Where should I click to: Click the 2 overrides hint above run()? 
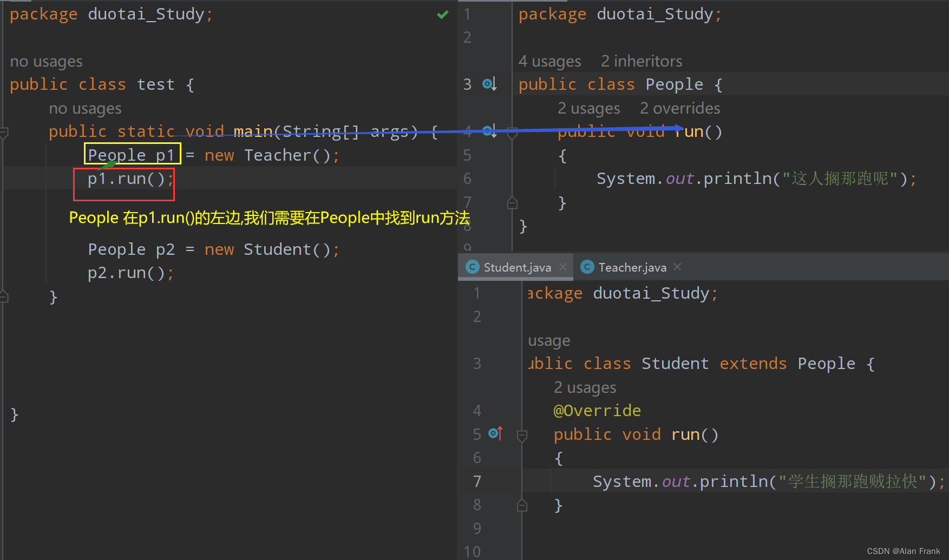point(679,108)
